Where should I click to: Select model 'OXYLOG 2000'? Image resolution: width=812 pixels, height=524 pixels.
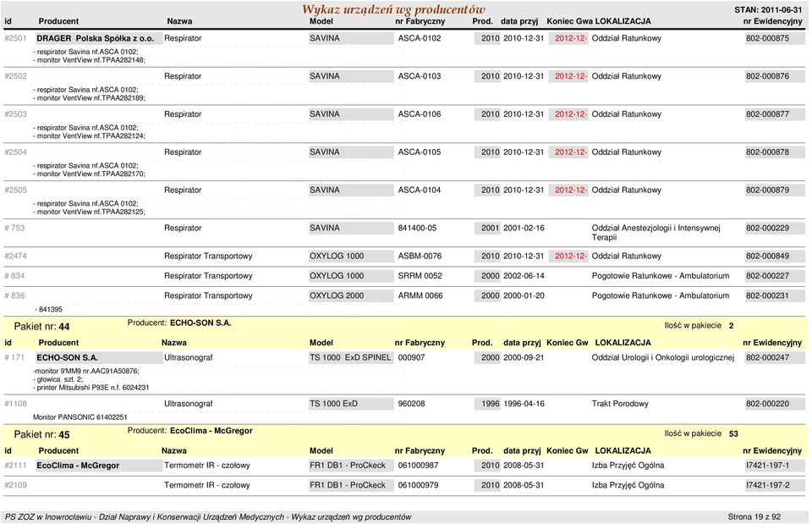pos(337,295)
